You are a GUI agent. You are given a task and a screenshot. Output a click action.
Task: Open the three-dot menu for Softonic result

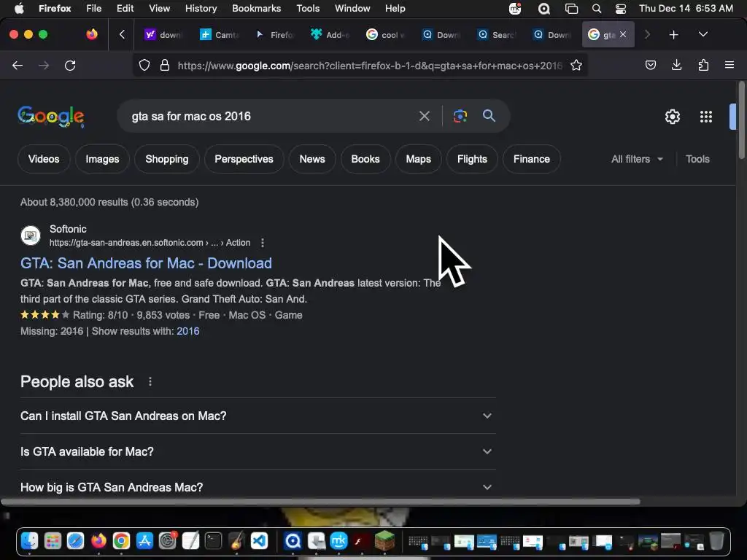pyautogui.click(x=263, y=243)
